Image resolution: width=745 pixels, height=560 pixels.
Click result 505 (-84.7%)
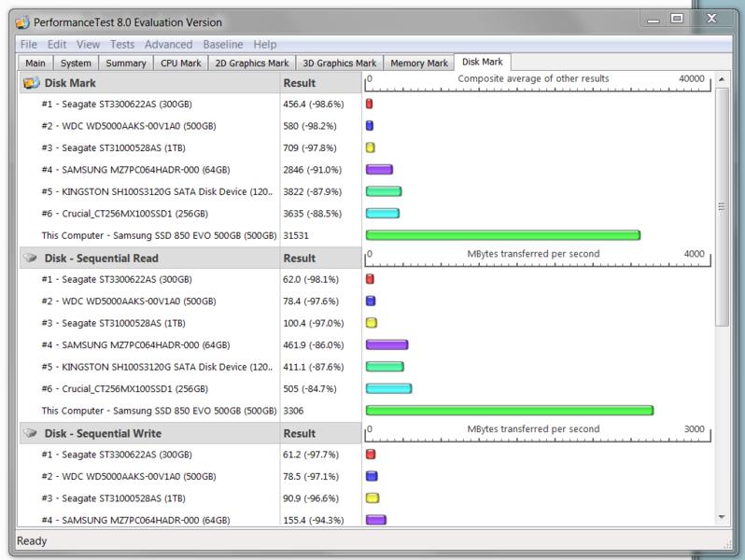click(310, 388)
